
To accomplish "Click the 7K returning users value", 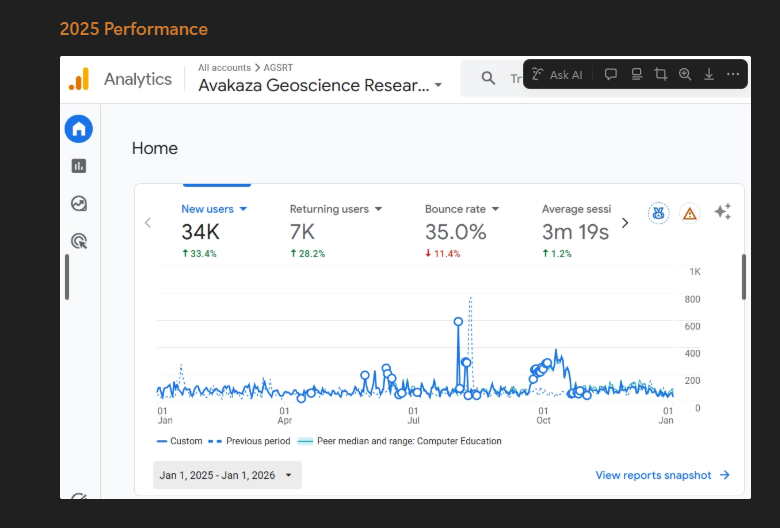I will 302,232.
